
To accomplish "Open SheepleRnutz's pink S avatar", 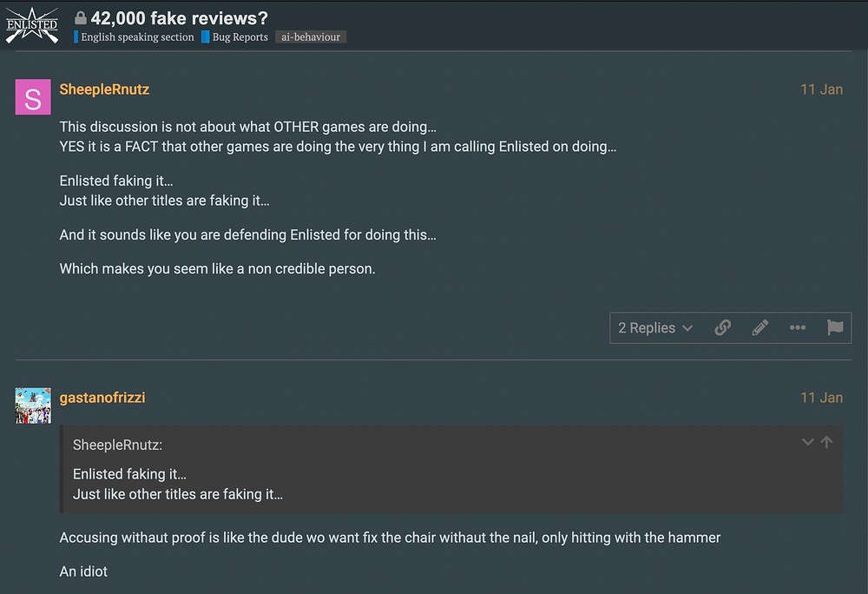I will (x=33, y=97).
